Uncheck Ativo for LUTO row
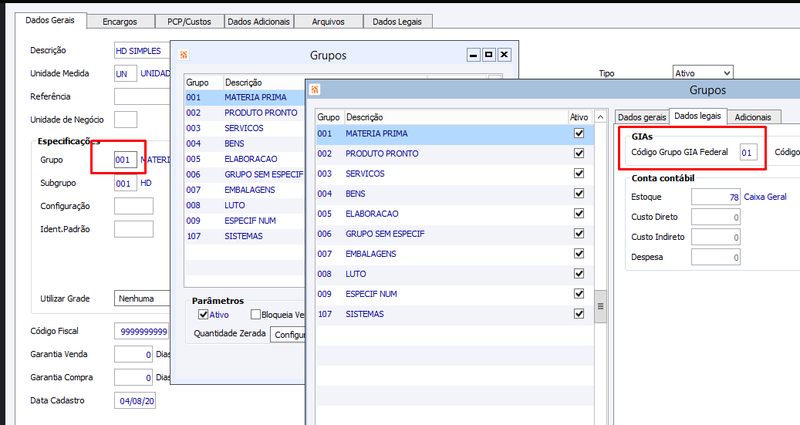800x425 pixels. [x=579, y=273]
